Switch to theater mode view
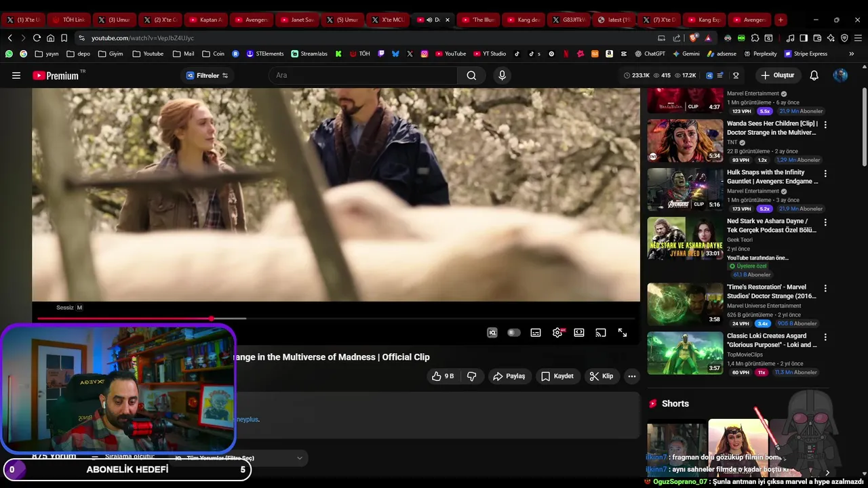The width and height of the screenshot is (868, 488). (x=579, y=333)
